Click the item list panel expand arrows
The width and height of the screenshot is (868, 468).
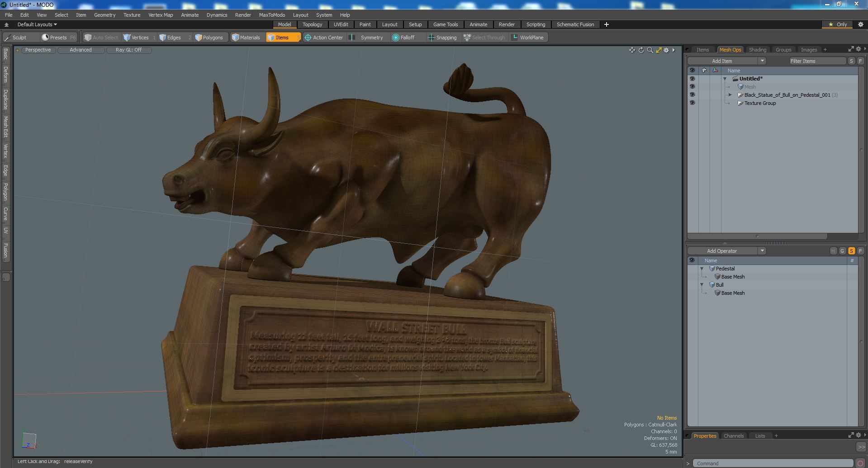tap(851, 49)
